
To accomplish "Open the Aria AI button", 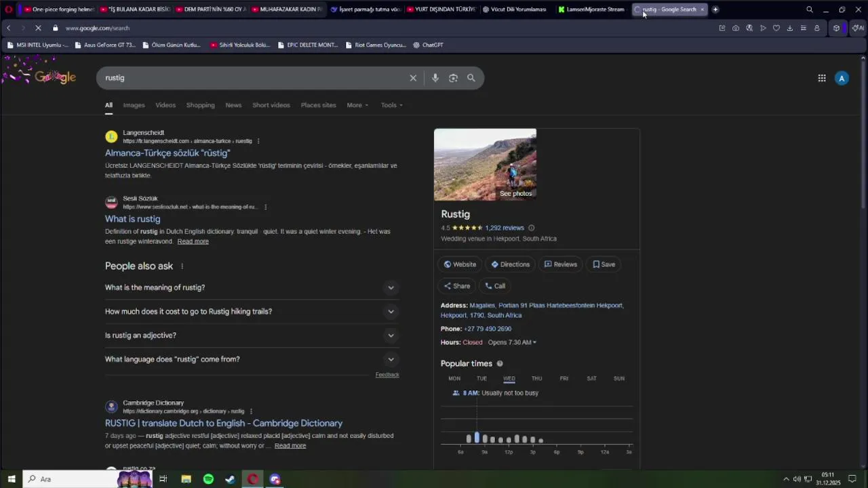I will 858,28.
